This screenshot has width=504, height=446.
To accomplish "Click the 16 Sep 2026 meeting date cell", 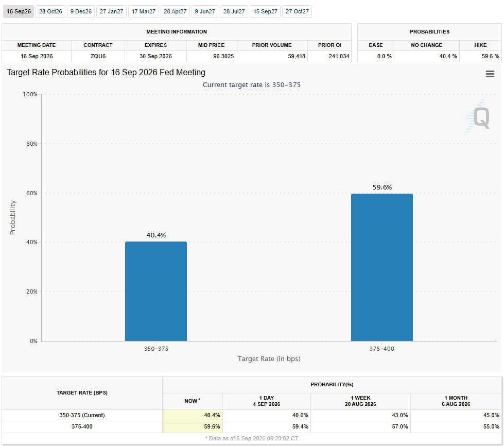I will 37,56.
